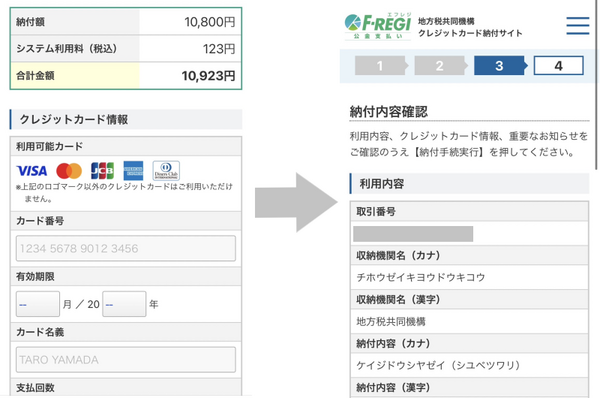Click the JCB card logo
Viewport: 600px width, 398px height.
[x=102, y=171]
